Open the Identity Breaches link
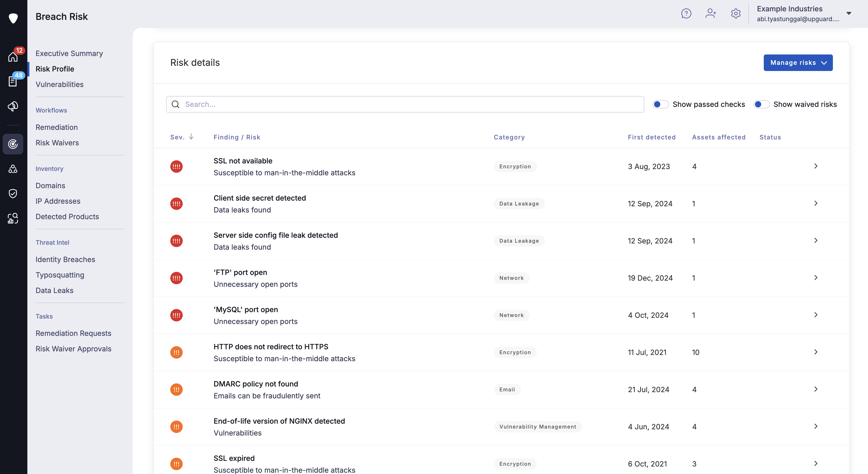Viewport: 868px width, 474px height. coord(65,259)
